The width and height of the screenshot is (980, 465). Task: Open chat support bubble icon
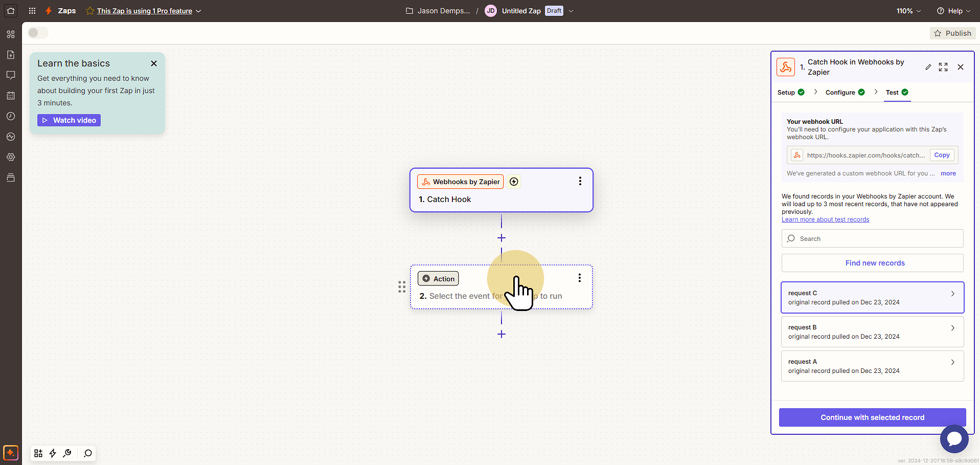pyautogui.click(x=954, y=438)
